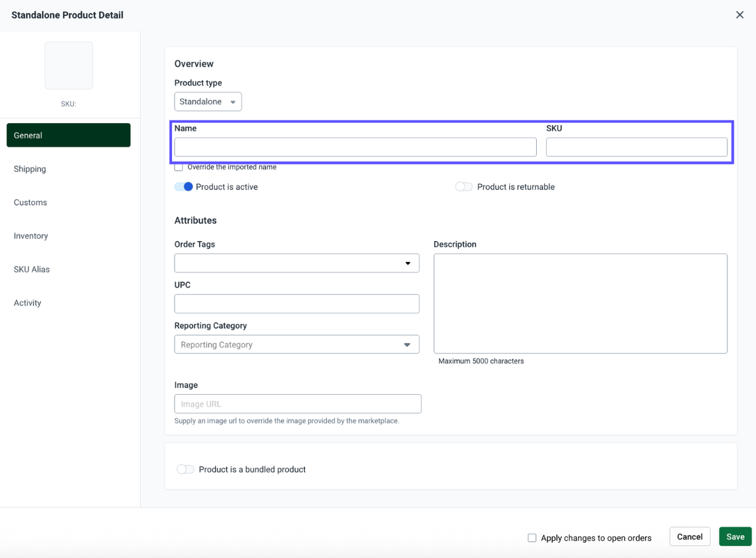Click the Save button
The image size is (756, 558).
tap(735, 536)
